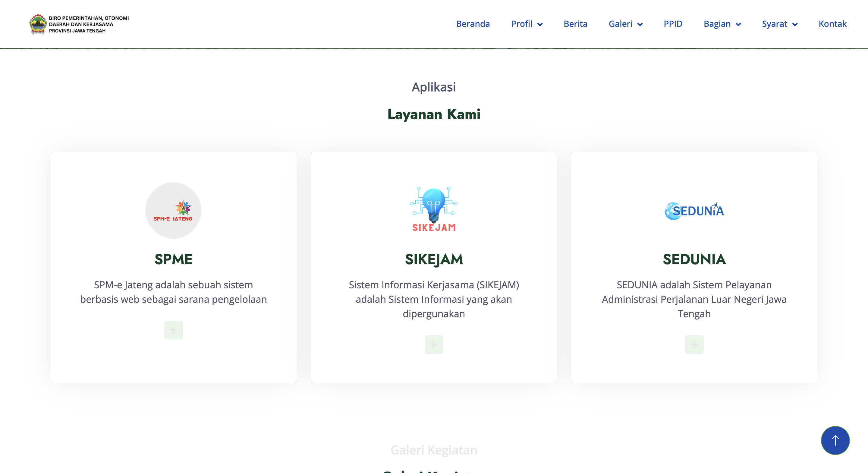The height and width of the screenshot is (473, 868).
Task: Open the Berita menu item
Action: [x=576, y=24]
